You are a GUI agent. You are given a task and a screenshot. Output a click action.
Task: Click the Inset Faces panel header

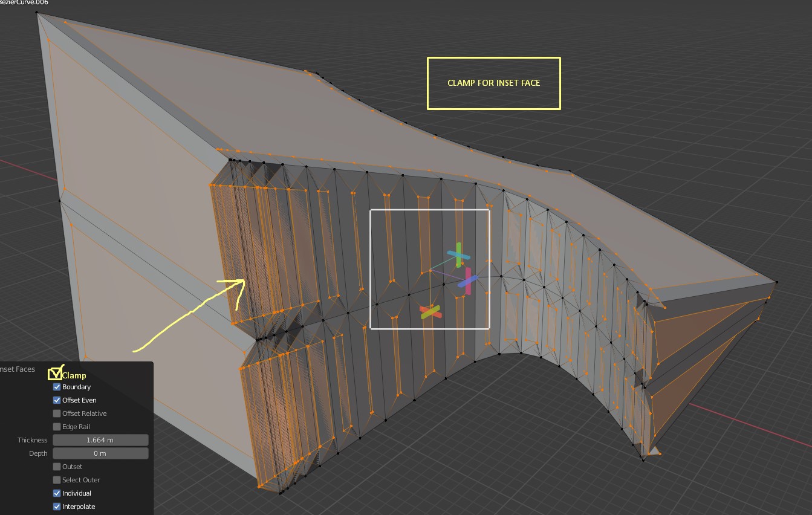[18, 369]
